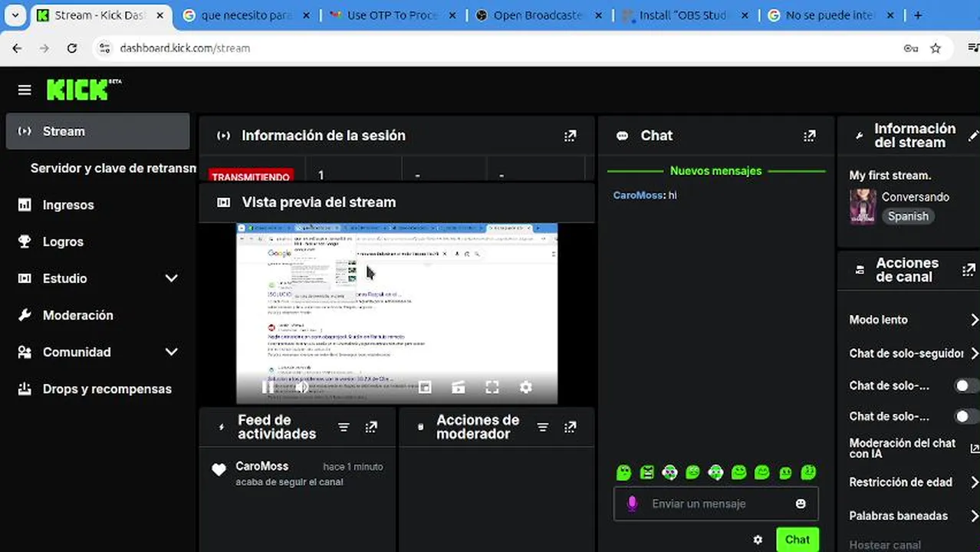Open the browser tab search dropdown
Viewport: 980px width, 552px height.
tap(15, 15)
